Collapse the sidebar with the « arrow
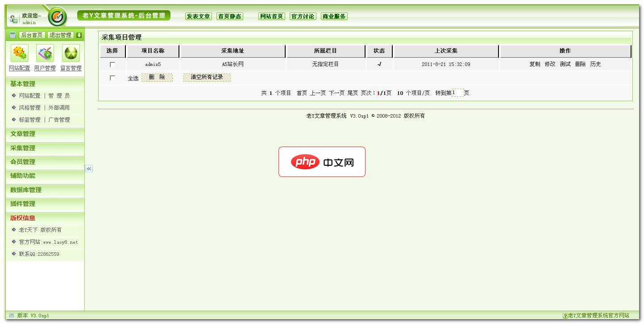The height and width of the screenshot is (324, 644). point(89,168)
